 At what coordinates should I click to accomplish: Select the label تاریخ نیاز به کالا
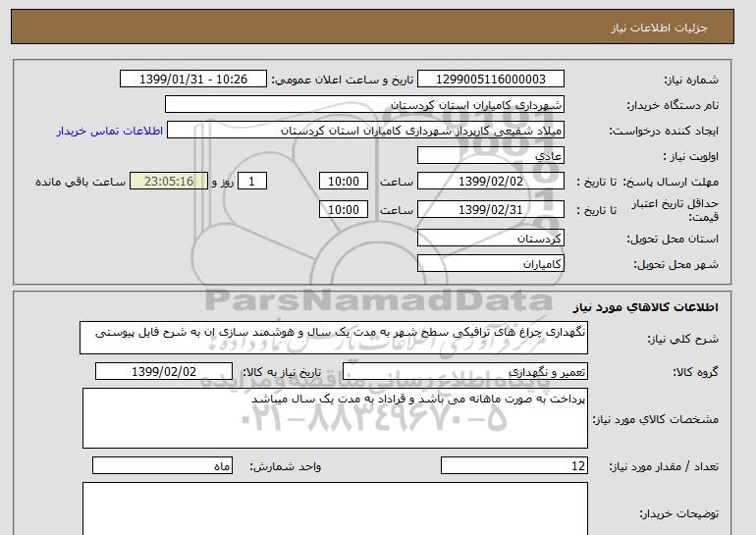(x=282, y=372)
